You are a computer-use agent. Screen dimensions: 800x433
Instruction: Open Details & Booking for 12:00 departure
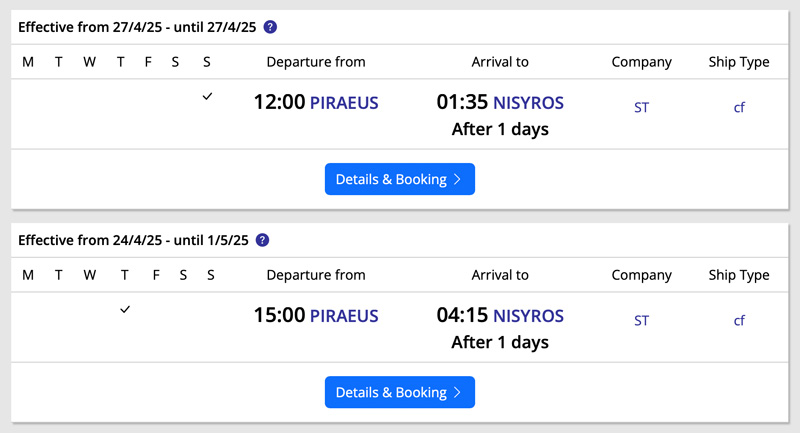click(399, 179)
